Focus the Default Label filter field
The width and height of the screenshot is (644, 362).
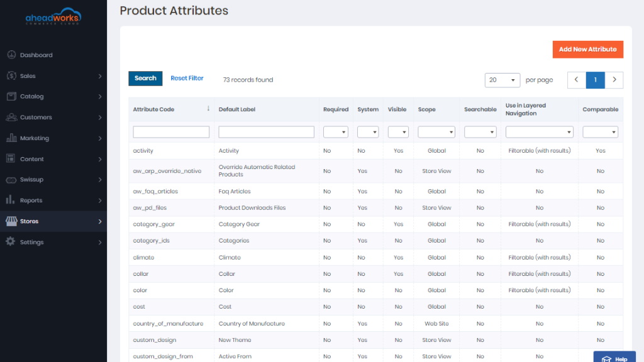266,132
